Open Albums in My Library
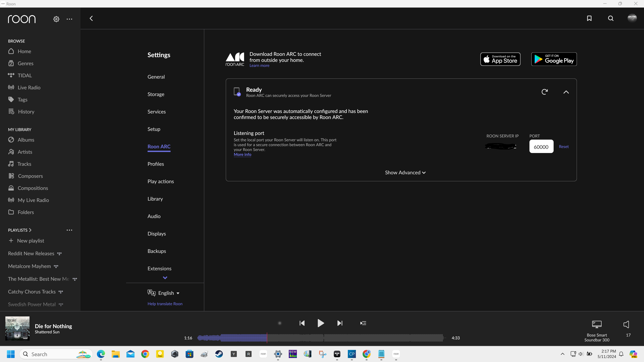The image size is (644, 362). click(21, 140)
